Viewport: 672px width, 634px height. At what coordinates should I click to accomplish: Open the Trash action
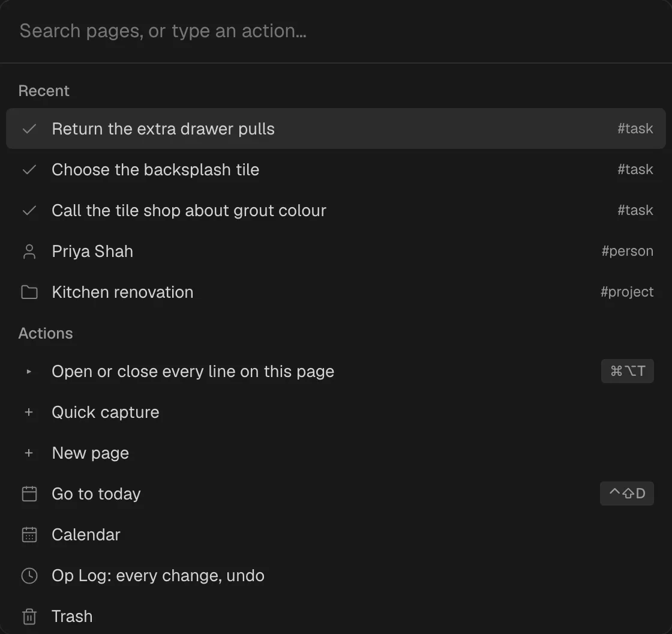tap(336, 617)
